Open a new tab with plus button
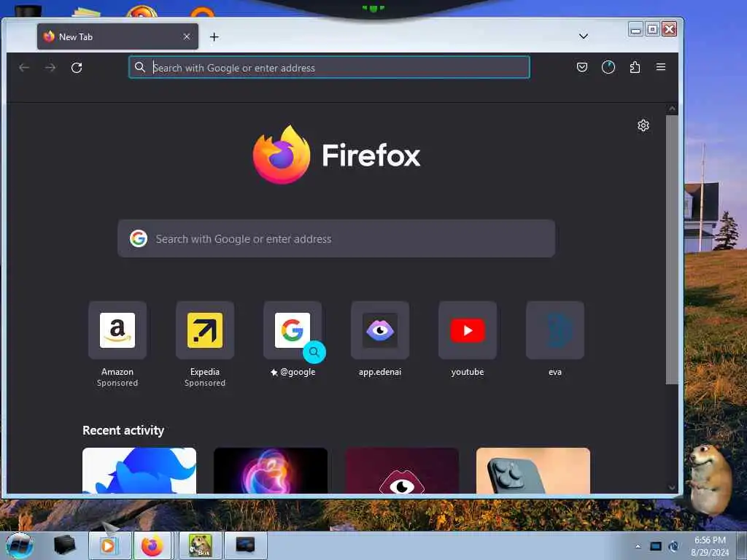747x560 pixels. pos(214,36)
